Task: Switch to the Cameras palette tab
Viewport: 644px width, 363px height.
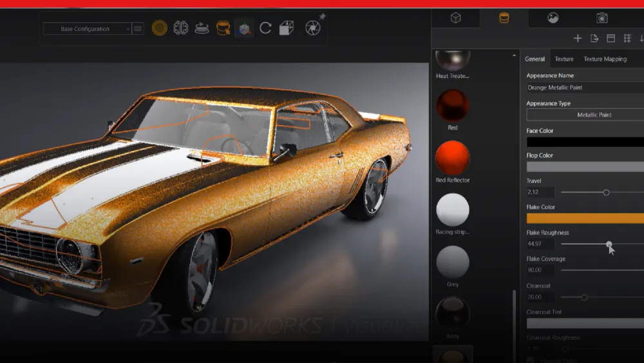Action: click(x=601, y=17)
